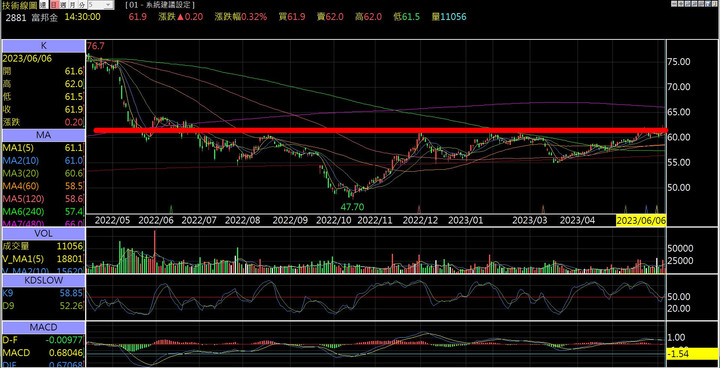Click the 高62.0 high value in header
The height and width of the screenshot is (368, 720).
(368, 17)
